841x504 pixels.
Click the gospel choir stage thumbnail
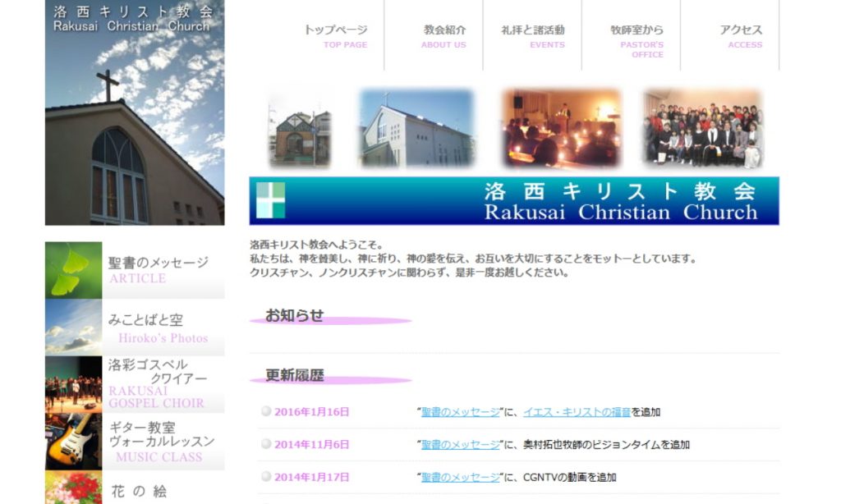pyautogui.click(x=73, y=384)
